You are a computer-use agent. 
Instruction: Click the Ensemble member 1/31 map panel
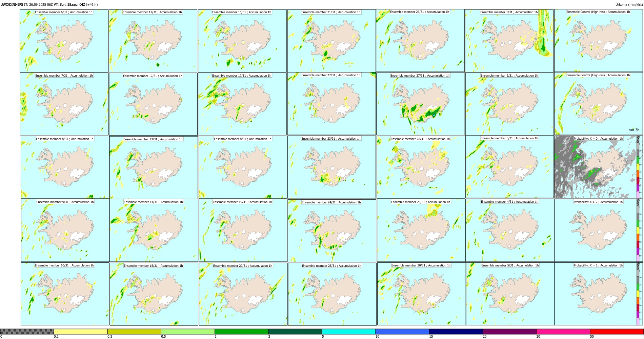pyautogui.click(x=509, y=41)
